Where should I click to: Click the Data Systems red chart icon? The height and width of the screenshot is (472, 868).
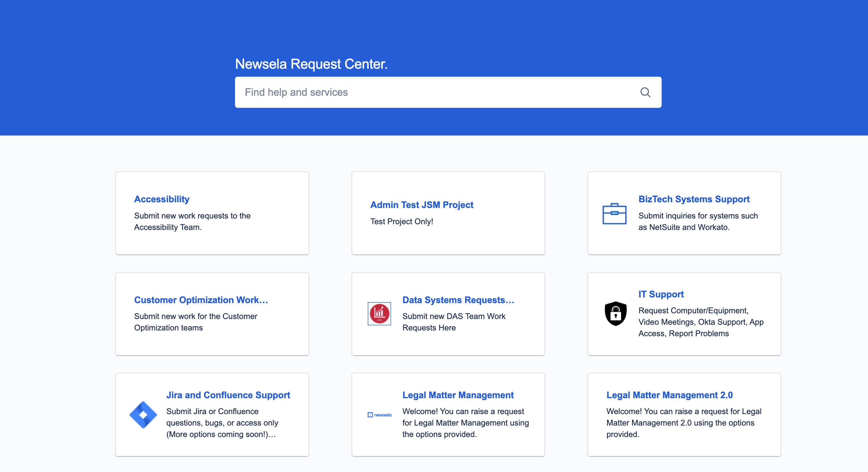[379, 314]
